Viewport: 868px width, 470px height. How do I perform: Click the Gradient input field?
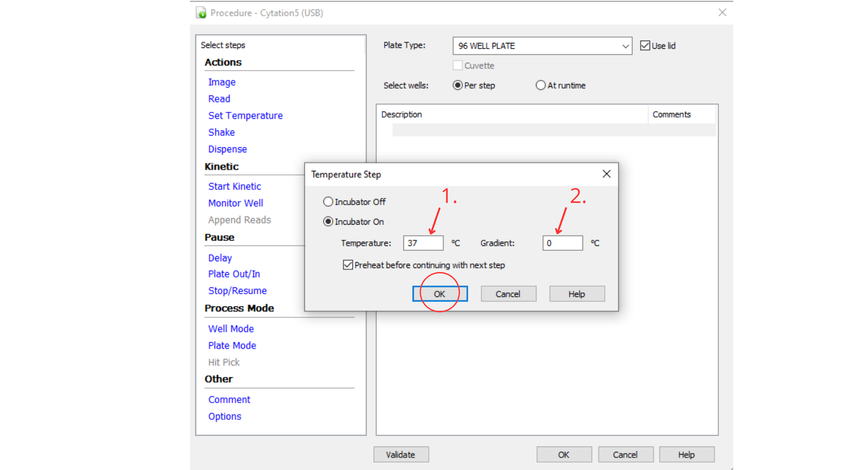click(563, 243)
